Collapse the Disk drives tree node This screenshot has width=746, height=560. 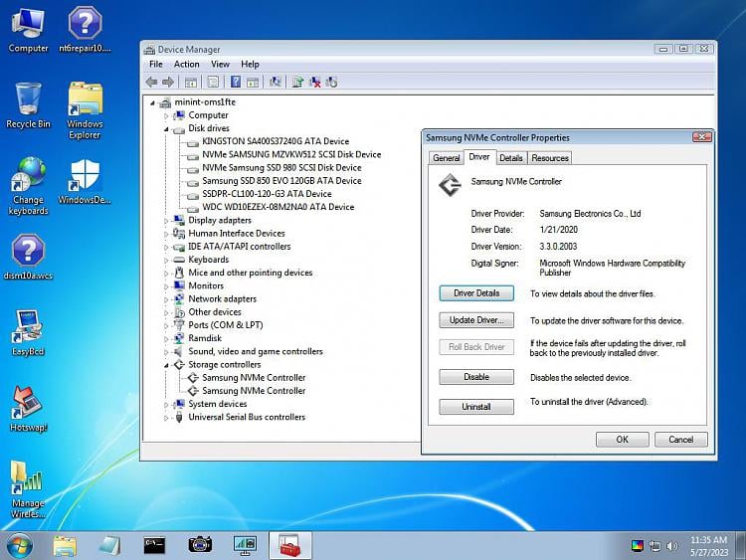(x=166, y=129)
